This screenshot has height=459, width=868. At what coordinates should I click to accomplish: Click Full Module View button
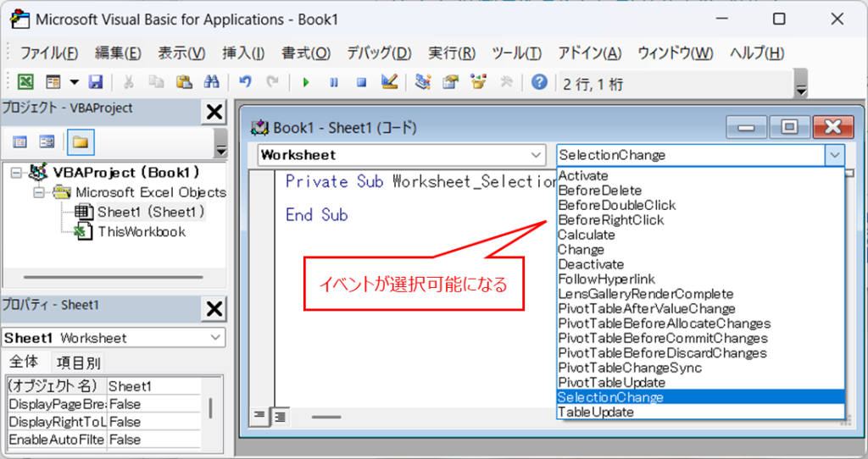280,417
